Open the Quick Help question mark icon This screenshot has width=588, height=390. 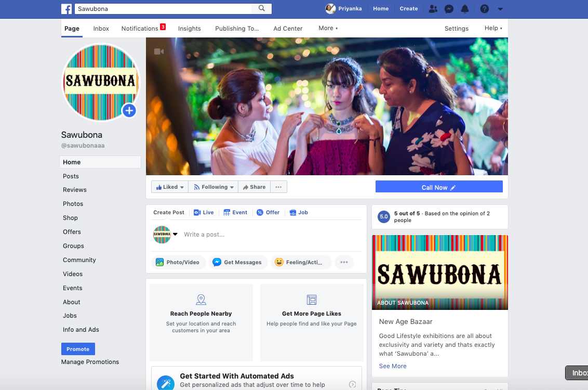(x=484, y=9)
